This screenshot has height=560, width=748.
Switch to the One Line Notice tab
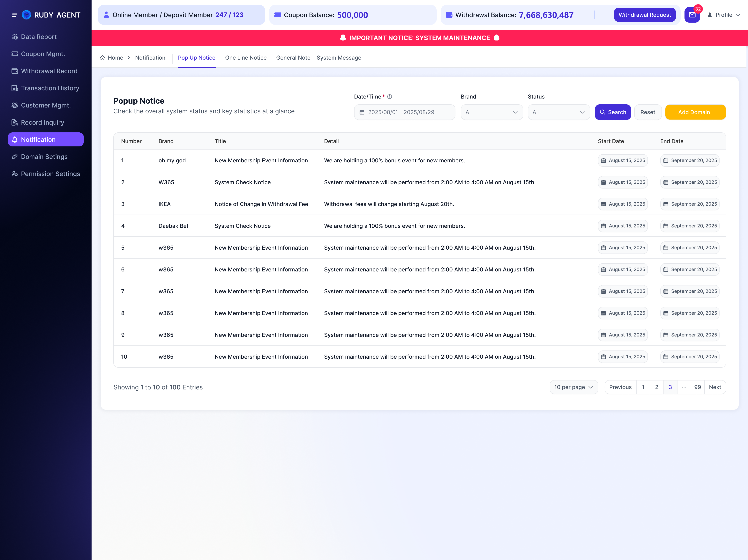246,58
